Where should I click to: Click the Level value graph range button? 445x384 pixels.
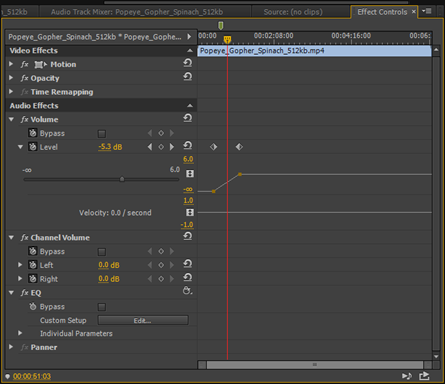[190, 174]
